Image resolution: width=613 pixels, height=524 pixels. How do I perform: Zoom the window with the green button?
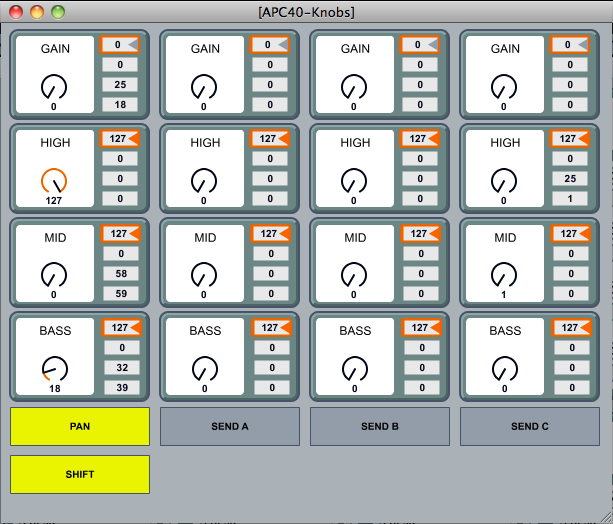pyautogui.click(x=58, y=12)
